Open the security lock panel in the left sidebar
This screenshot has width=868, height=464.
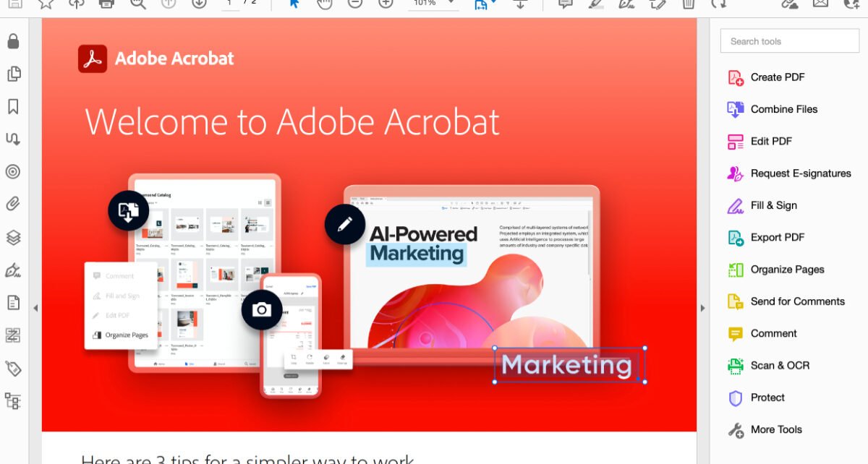[x=13, y=41]
